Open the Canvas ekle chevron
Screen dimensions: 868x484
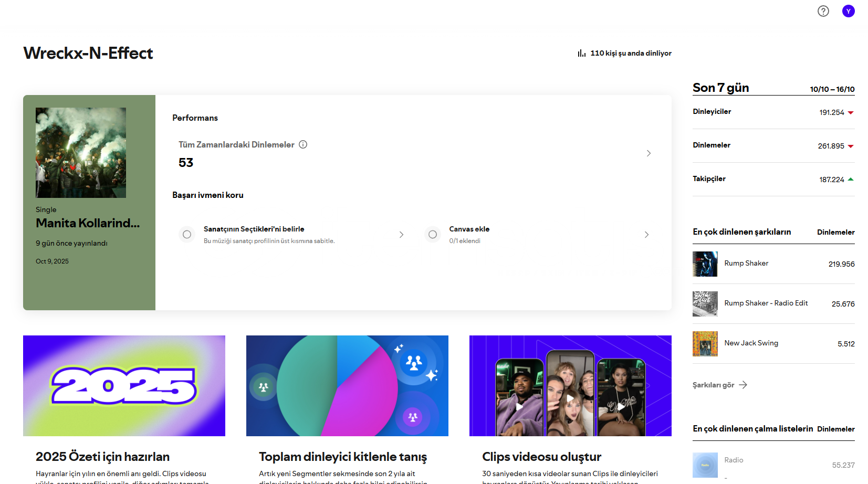click(x=646, y=235)
